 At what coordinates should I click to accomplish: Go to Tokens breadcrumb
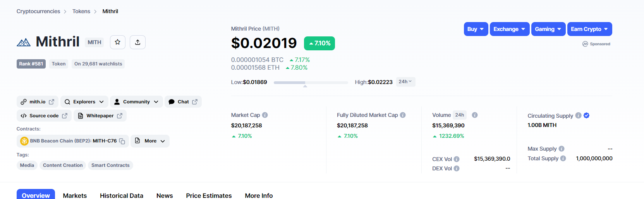pyautogui.click(x=81, y=11)
